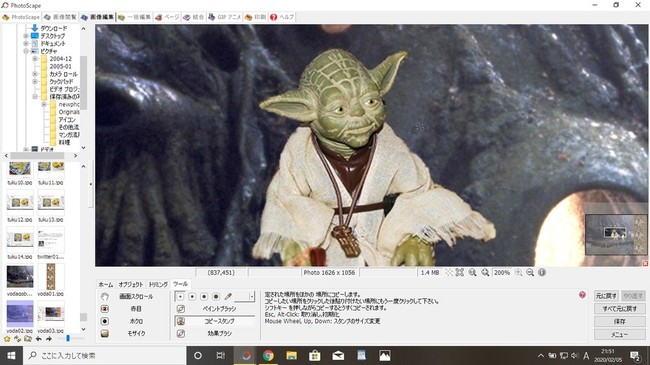
Task: Choose the ペイントブラシ paint brush tool
Action: pyautogui.click(x=214, y=309)
